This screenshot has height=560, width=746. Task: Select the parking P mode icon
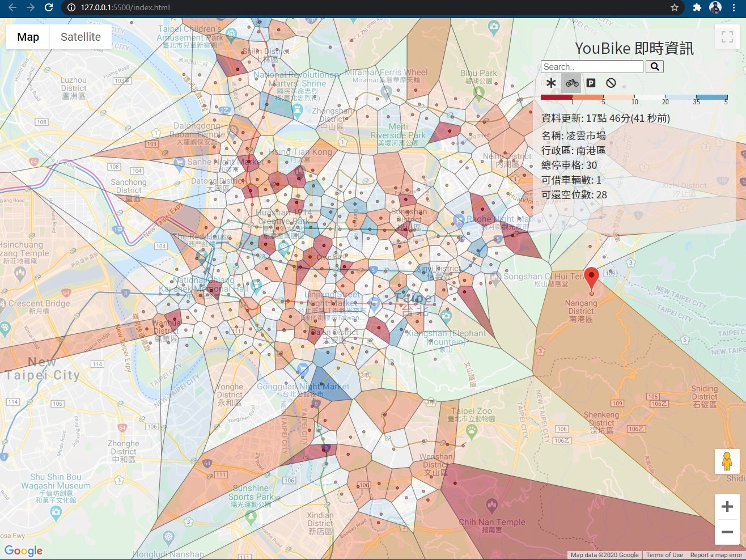coord(591,83)
